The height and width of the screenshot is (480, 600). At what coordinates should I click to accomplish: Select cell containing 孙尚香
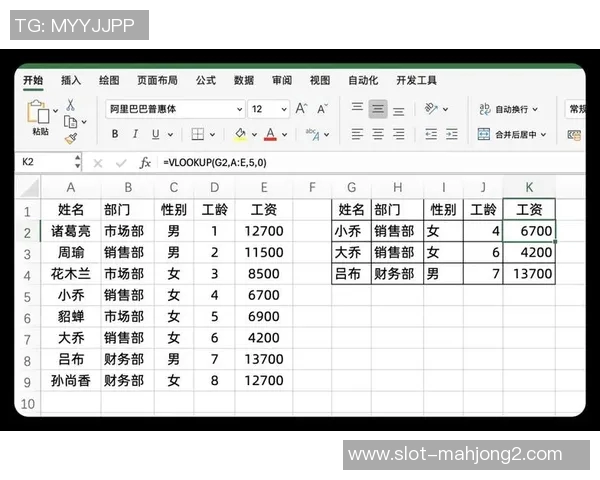(x=71, y=380)
